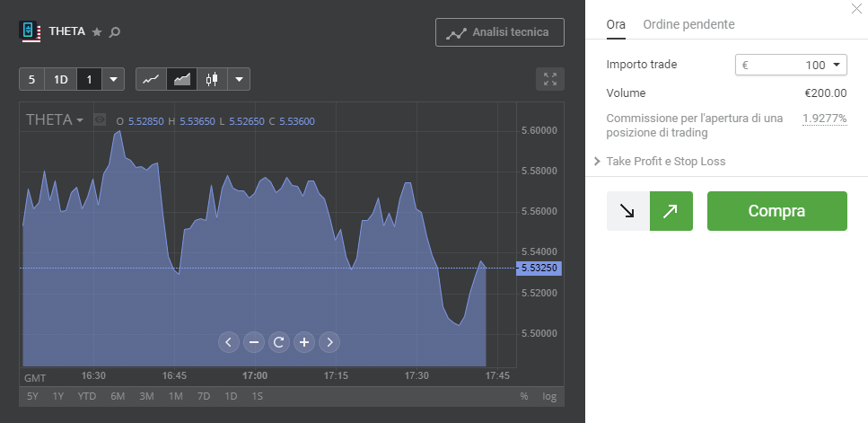Switch to the Ordine pendente tab
Image resolution: width=868 pixels, height=423 pixels.
[x=688, y=24]
